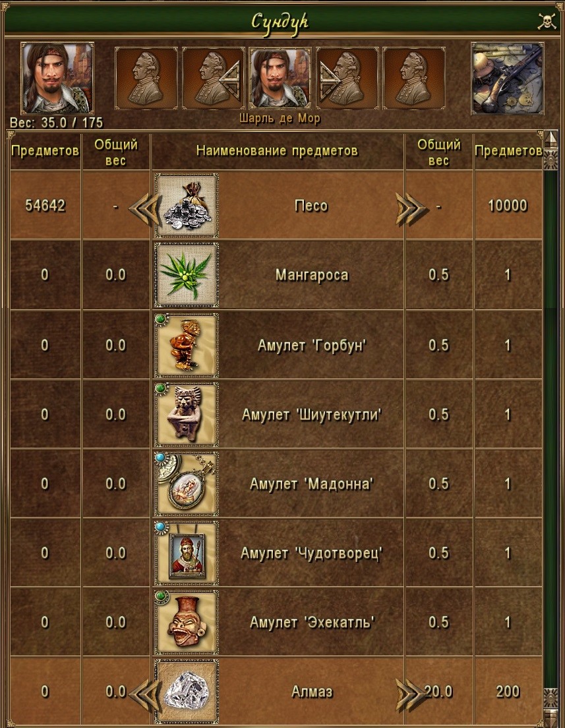Select the Амулет 'Мадонна' locket icon
This screenshot has width=565, height=728.
coord(187,483)
